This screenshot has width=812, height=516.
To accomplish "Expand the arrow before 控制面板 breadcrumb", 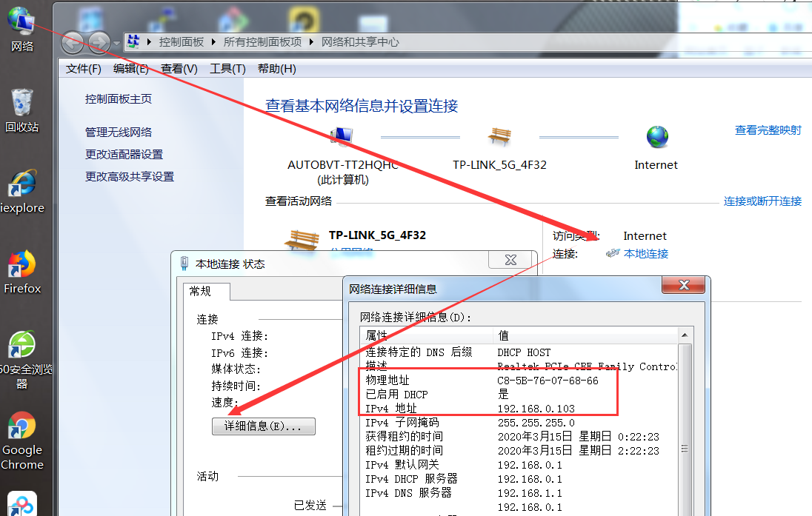I will [149, 42].
